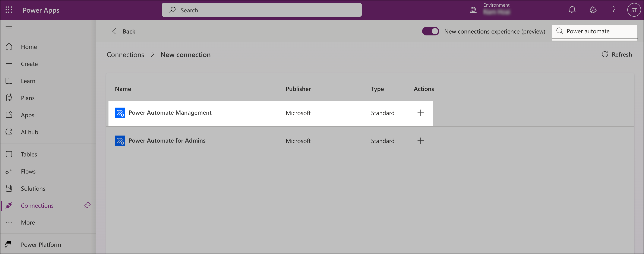Unpin Connections with the pin icon
The image size is (644, 254).
click(x=87, y=206)
